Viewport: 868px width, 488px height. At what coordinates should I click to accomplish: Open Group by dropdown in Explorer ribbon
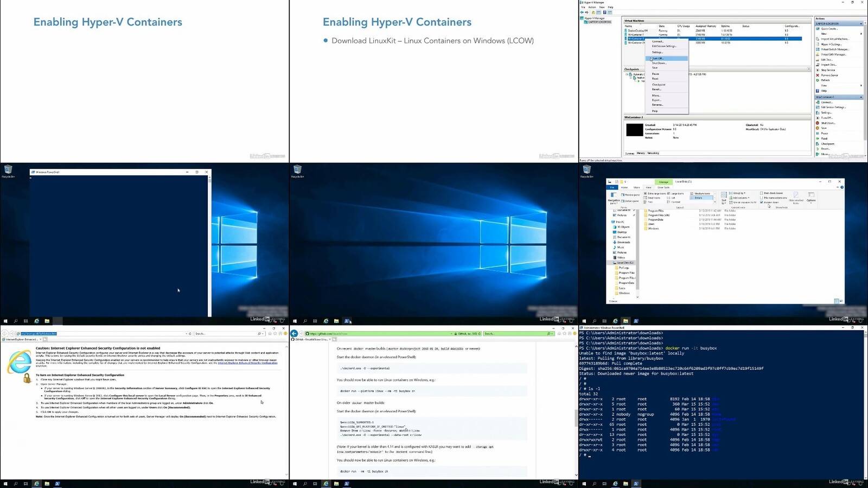coord(737,193)
